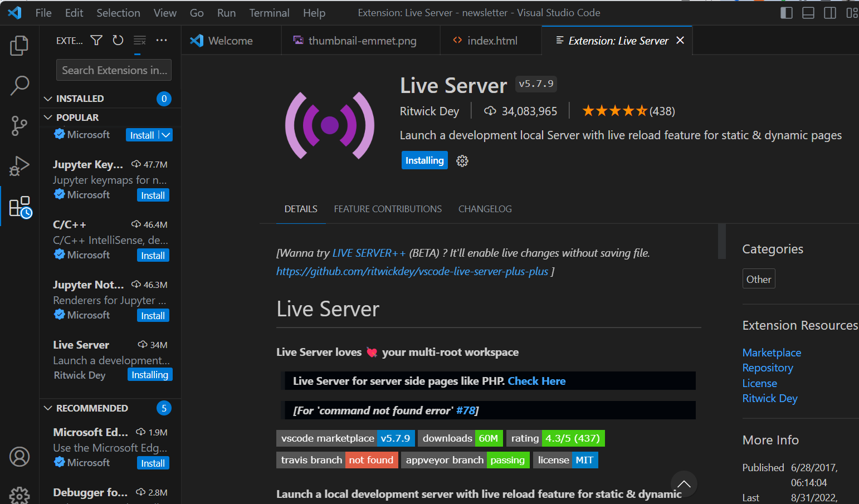Open the Accounts icon in activity bar
The height and width of the screenshot is (504, 859).
(x=19, y=457)
